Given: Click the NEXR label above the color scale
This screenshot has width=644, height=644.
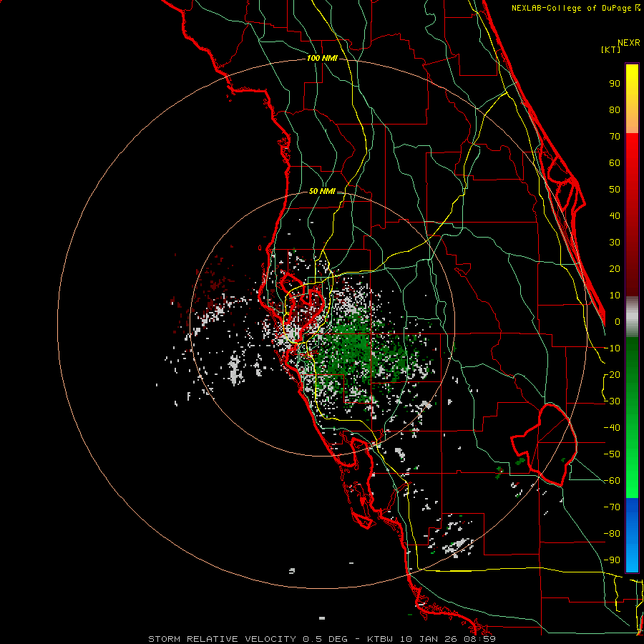Looking at the screenshot, I should 628,43.
